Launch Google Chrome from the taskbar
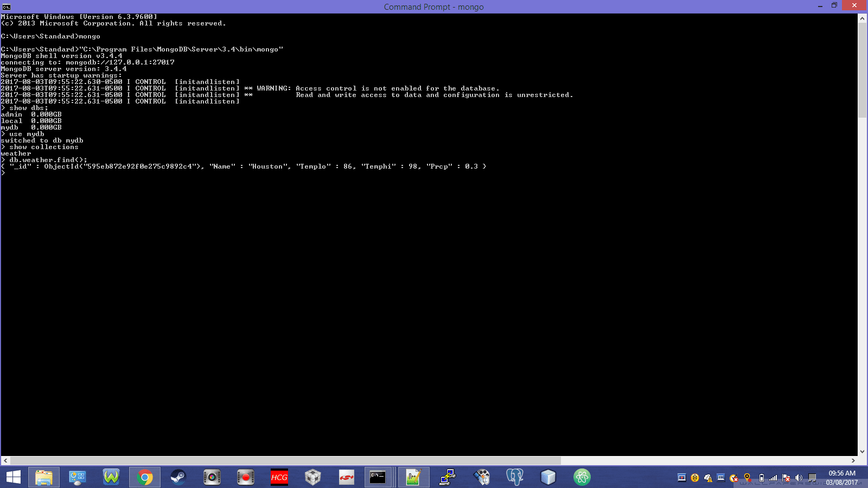The image size is (868, 488). (x=145, y=477)
